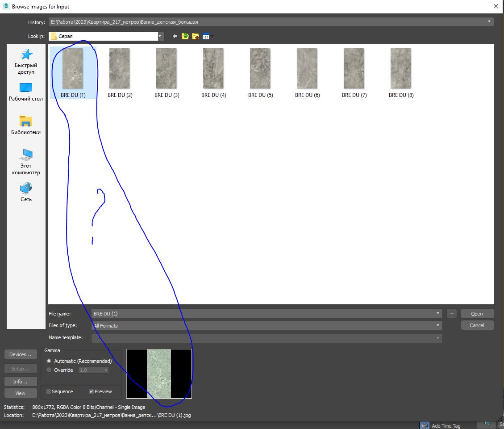Click the Setup... button
The image size is (504, 429).
pyautogui.click(x=21, y=369)
